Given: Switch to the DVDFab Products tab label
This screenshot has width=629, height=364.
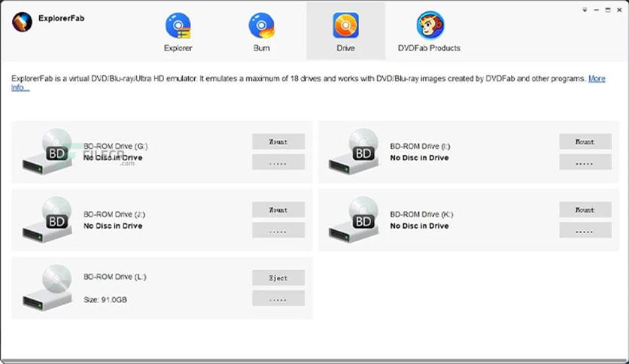Looking at the screenshot, I should [x=429, y=48].
